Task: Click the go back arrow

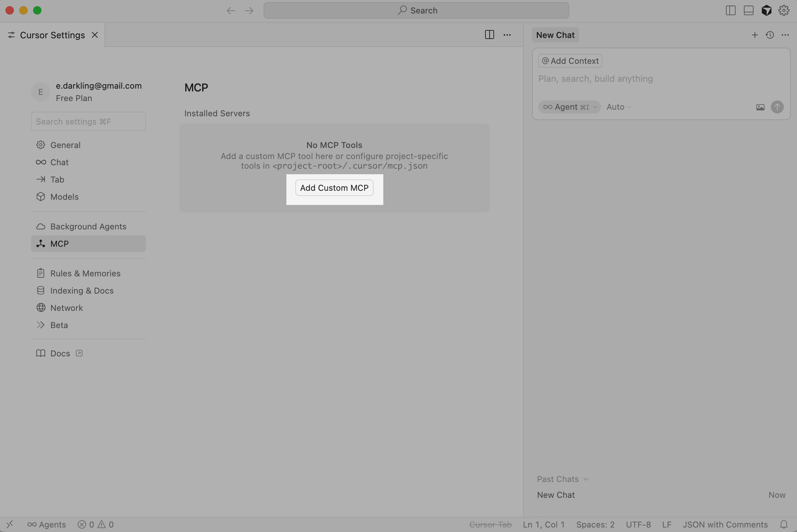Action: tap(231, 11)
